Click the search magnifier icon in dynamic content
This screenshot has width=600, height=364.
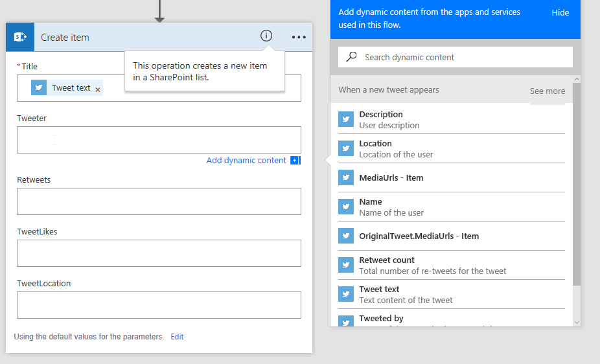[x=351, y=57]
